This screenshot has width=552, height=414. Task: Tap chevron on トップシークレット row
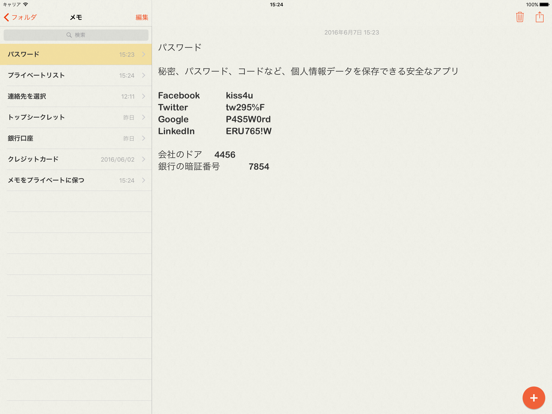144,117
